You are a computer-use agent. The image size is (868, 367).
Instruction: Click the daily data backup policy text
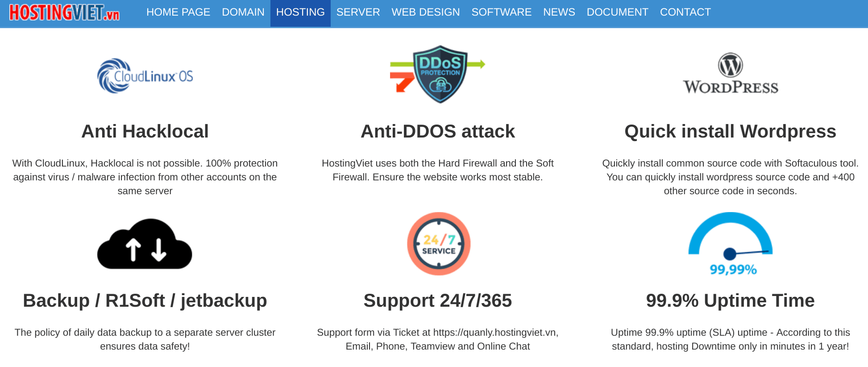[x=145, y=339]
